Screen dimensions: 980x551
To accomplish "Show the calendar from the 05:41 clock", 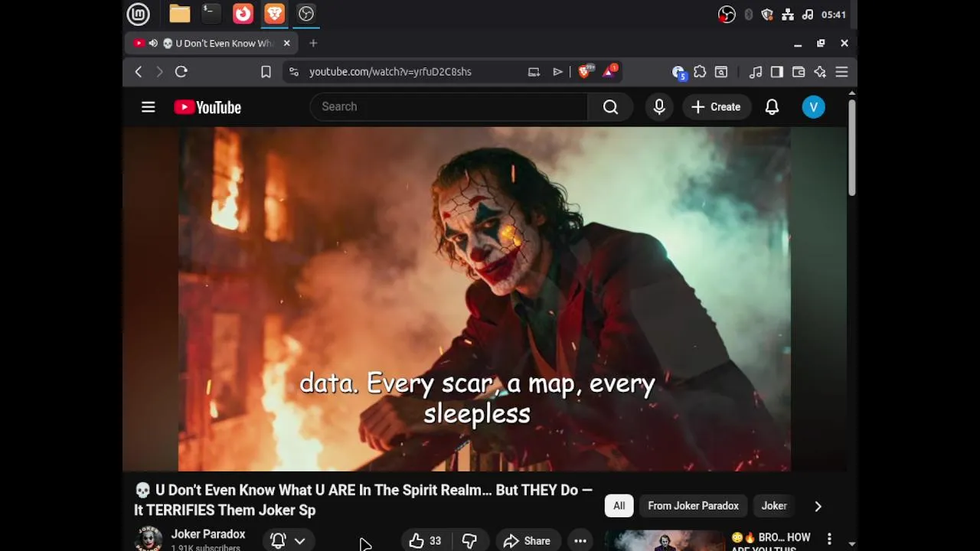I will [x=833, y=15].
